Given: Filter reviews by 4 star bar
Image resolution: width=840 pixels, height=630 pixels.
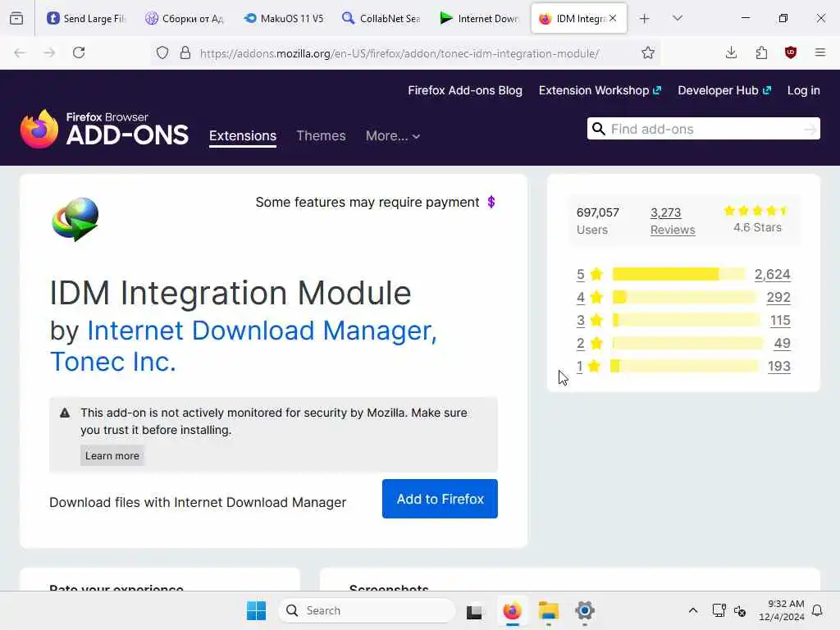Looking at the screenshot, I should tap(684, 297).
